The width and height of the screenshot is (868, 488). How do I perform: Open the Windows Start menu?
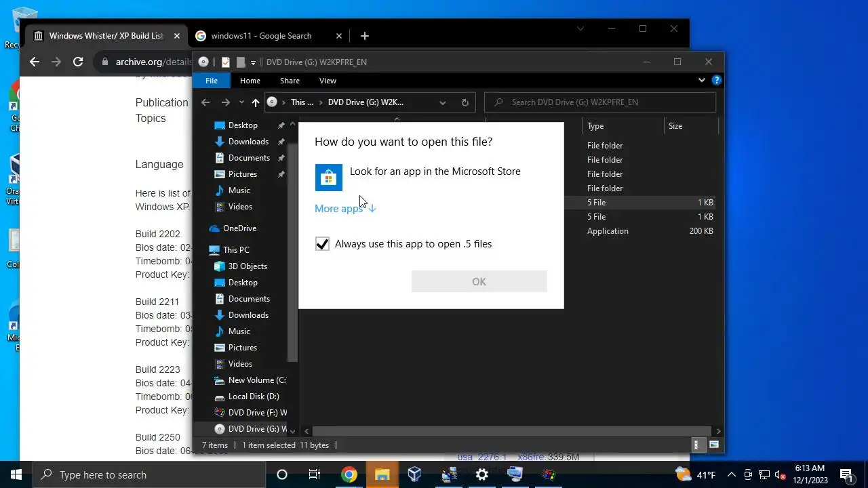pyautogui.click(x=16, y=474)
